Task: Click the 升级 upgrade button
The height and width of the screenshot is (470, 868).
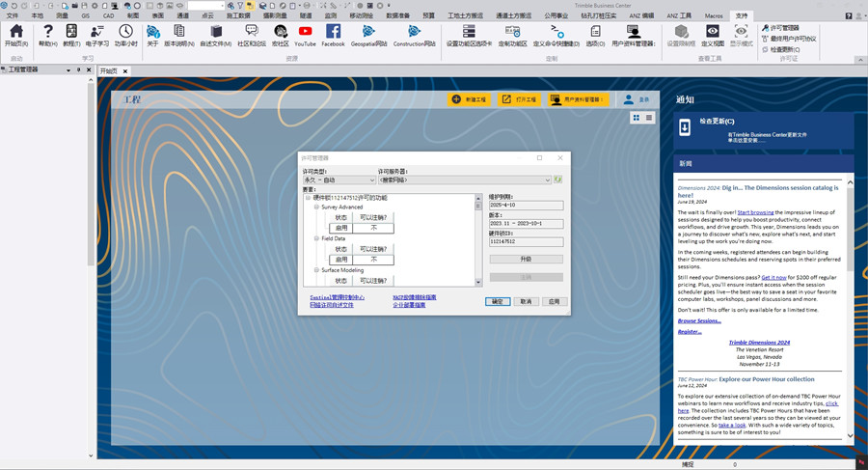Action: pos(526,259)
